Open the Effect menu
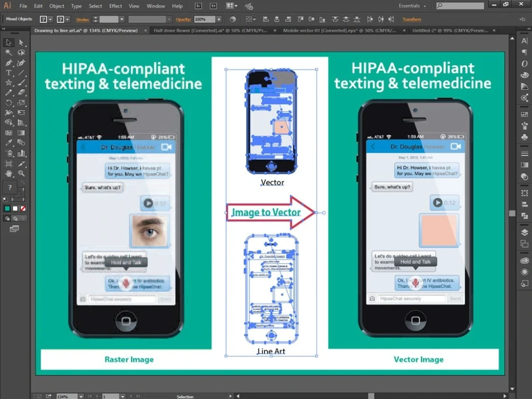532x399 pixels. 115,6
